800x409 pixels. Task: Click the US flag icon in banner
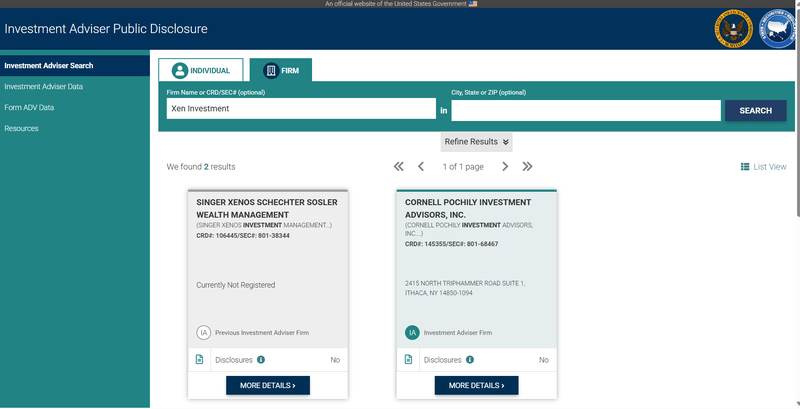tap(473, 4)
